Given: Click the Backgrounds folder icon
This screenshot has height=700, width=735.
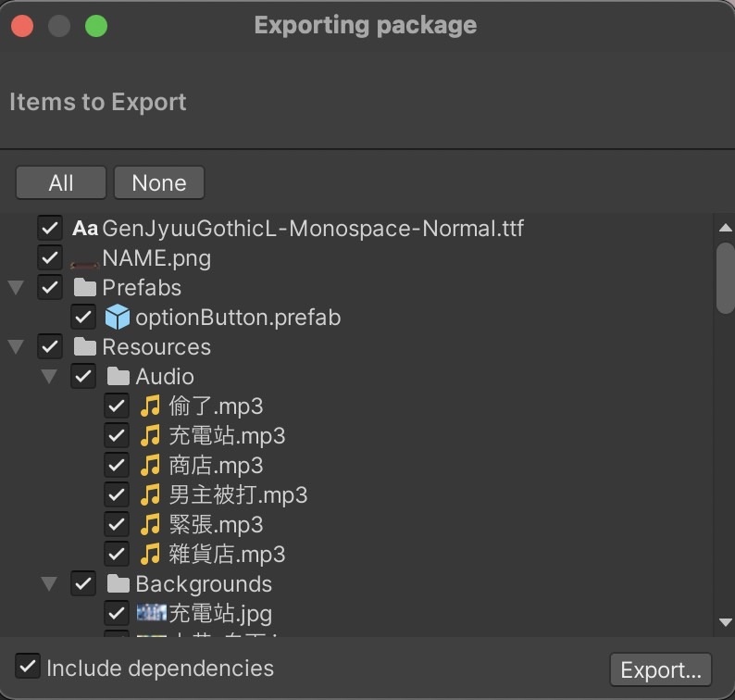Looking at the screenshot, I should coord(118,583).
